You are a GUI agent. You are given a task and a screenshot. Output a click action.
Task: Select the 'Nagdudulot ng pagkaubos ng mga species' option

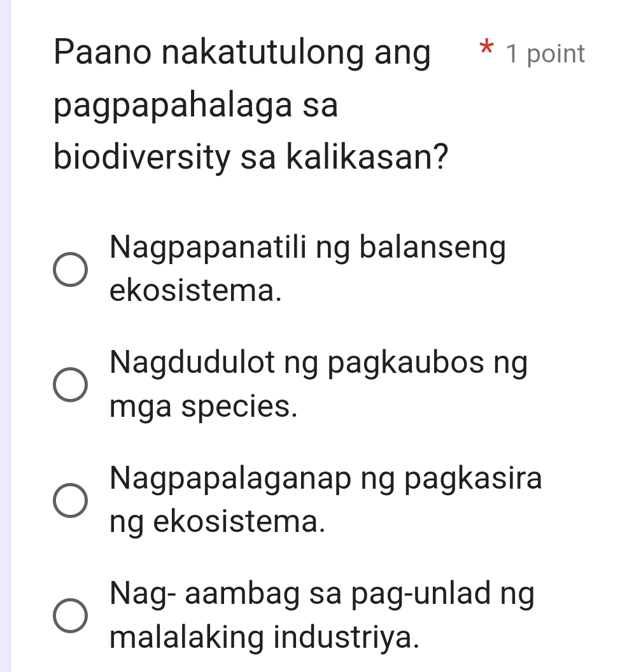(x=69, y=384)
